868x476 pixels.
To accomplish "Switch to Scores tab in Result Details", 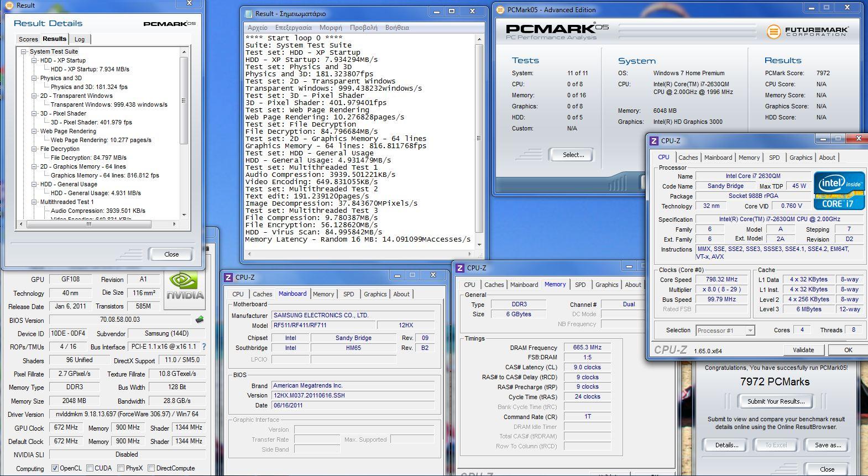I will tap(28, 39).
